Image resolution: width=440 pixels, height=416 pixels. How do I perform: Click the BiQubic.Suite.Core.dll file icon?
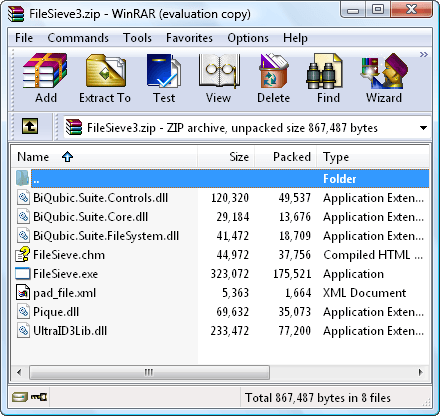23,217
